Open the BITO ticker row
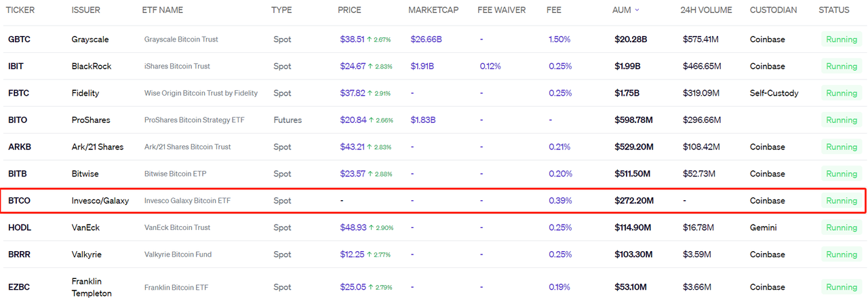 (x=17, y=120)
